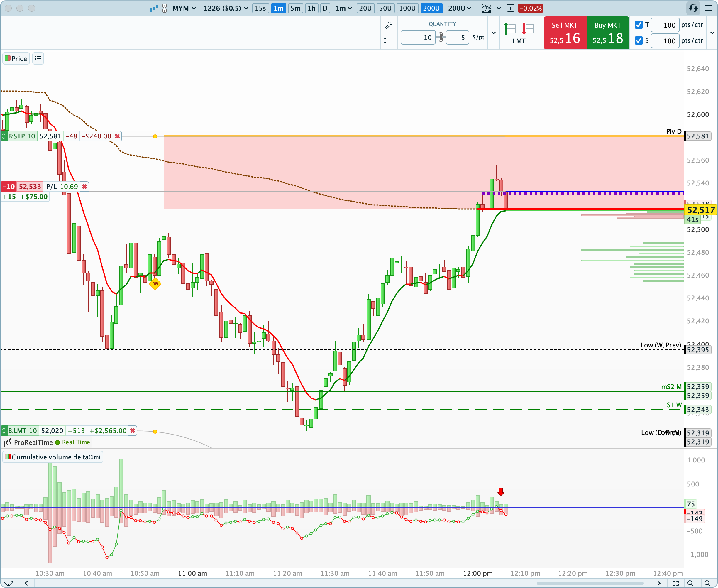Open the Price panel label
The height and width of the screenshot is (588, 718).
click(16, 59)
